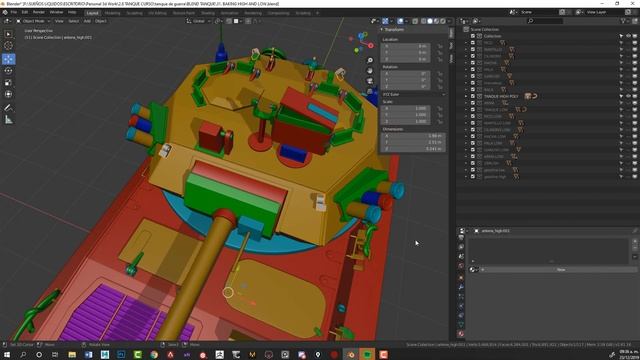Viewport: 640px width, 360px height.
Task: Switch to rendered viewport shading
Action: [x=442, y=21]
